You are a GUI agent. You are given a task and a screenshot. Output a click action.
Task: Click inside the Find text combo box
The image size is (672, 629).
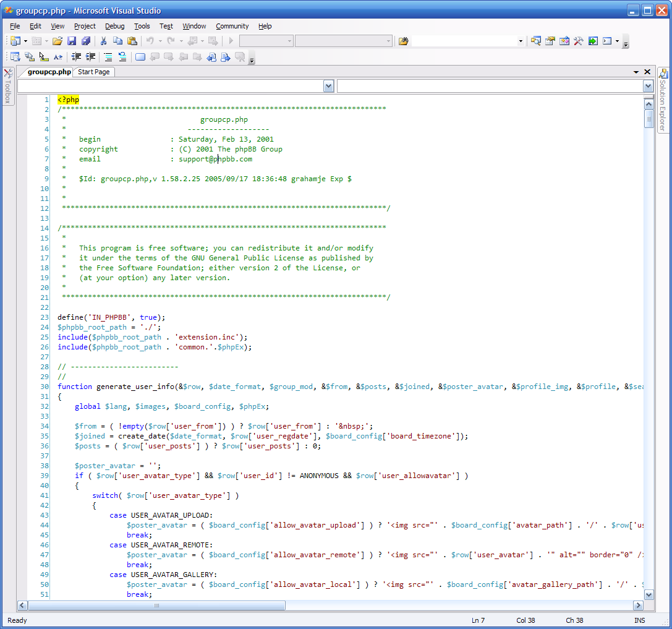[464, 41]
